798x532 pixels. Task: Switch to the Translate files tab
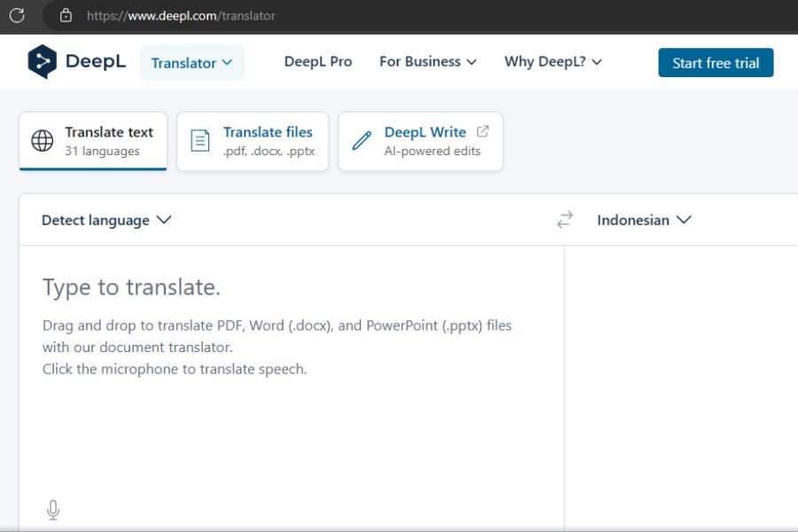click(x=253, y=141)
